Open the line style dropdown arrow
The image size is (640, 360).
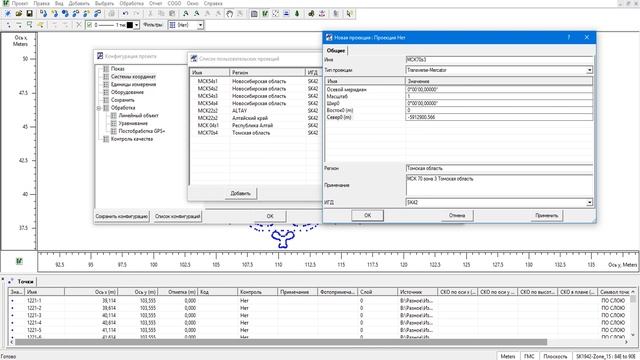[137, 25]
